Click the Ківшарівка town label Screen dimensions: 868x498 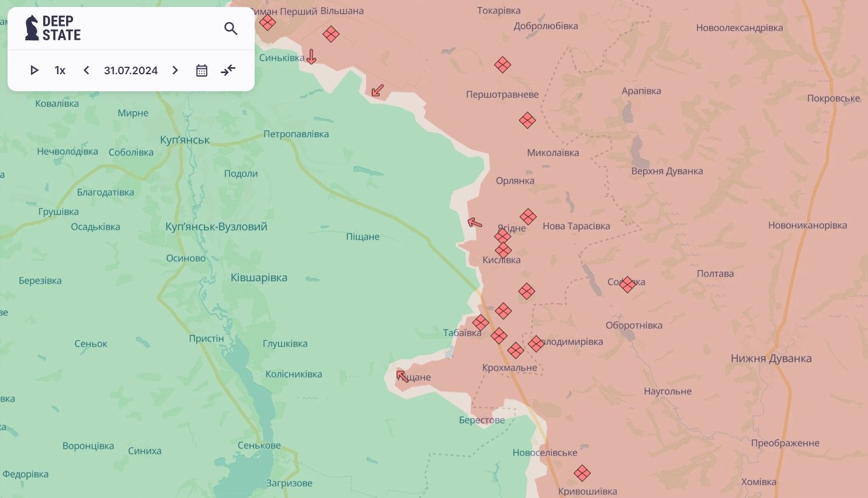point(259,278)
